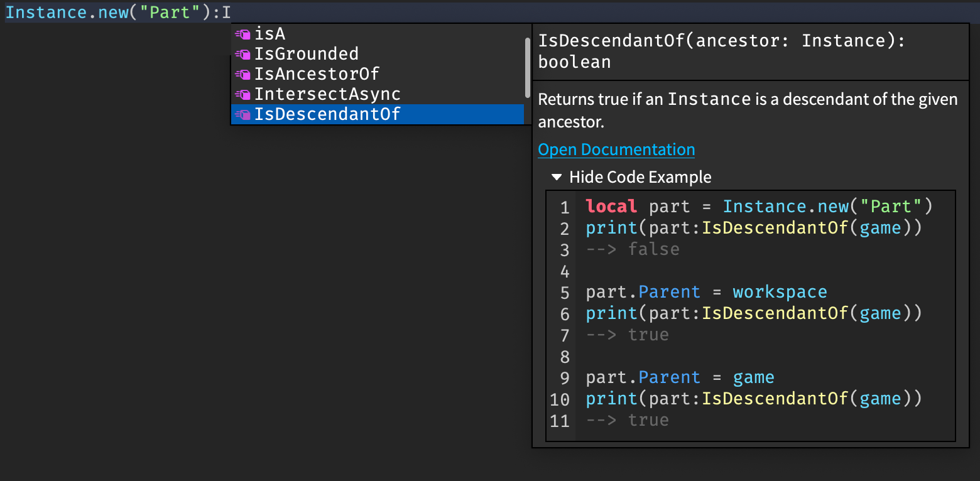The height and width of the screenshot is (481, 980).
Task: Click "workspace" on example line 5
Action: click(780, 292)
